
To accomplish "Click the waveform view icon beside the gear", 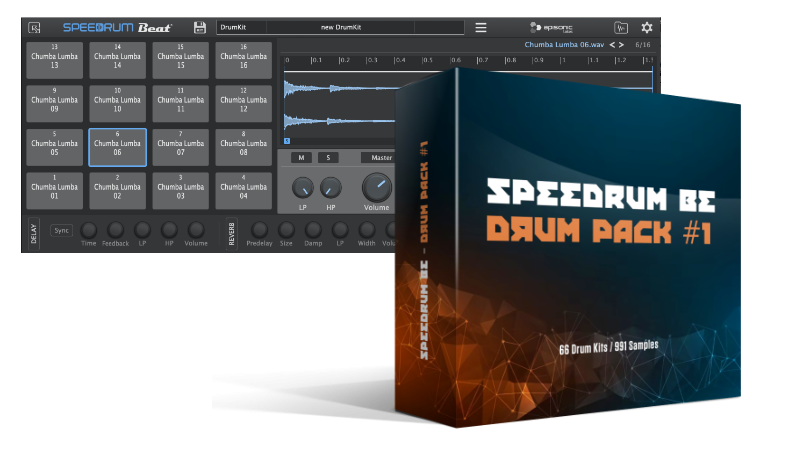I will click(x=621, y=27).
